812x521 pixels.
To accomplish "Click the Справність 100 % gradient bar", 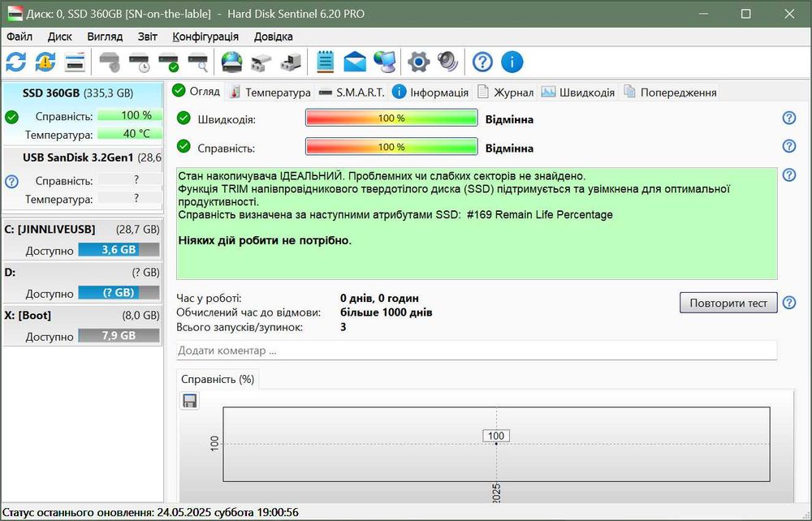I will pyautogui.click(x=391, y=147).
